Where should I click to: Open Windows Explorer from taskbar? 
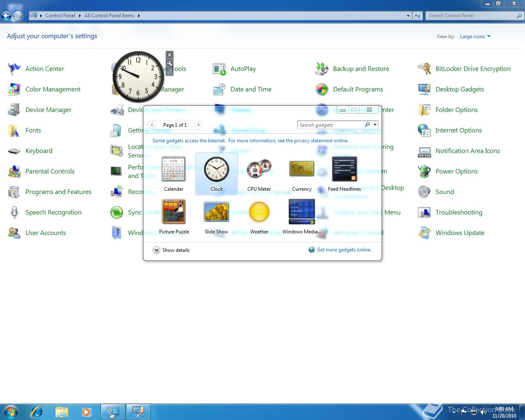[x=62, y=411]
